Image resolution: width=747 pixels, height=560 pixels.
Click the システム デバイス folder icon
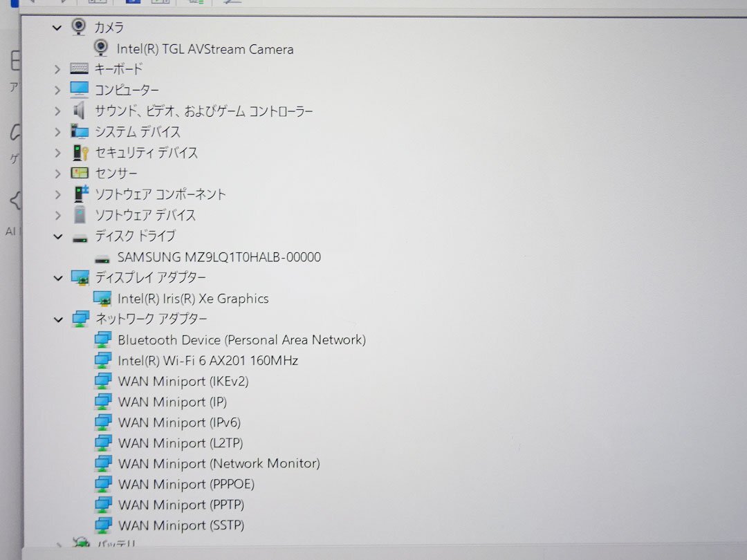(80, 131)
